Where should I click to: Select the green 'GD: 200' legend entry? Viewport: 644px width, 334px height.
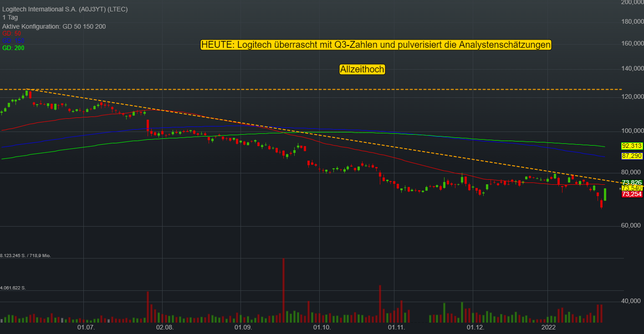13,48
